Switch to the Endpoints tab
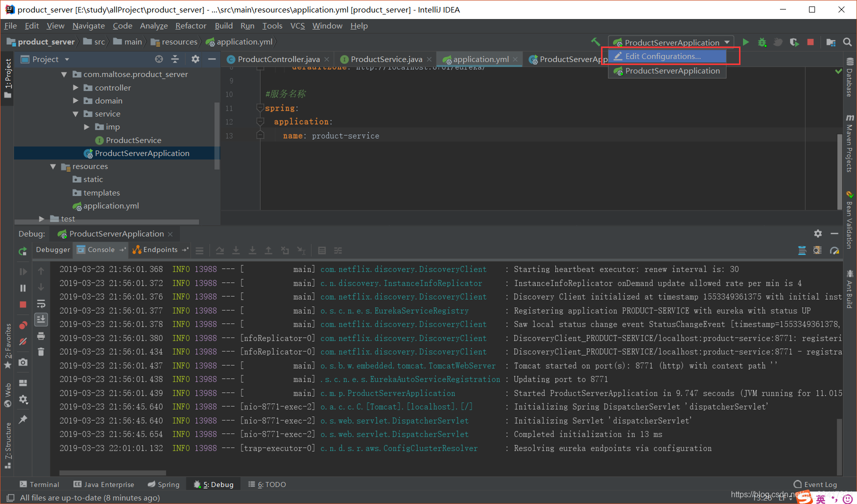Viewport: 857px width, 504px height. pyautogui.click(x=160, y=250)
